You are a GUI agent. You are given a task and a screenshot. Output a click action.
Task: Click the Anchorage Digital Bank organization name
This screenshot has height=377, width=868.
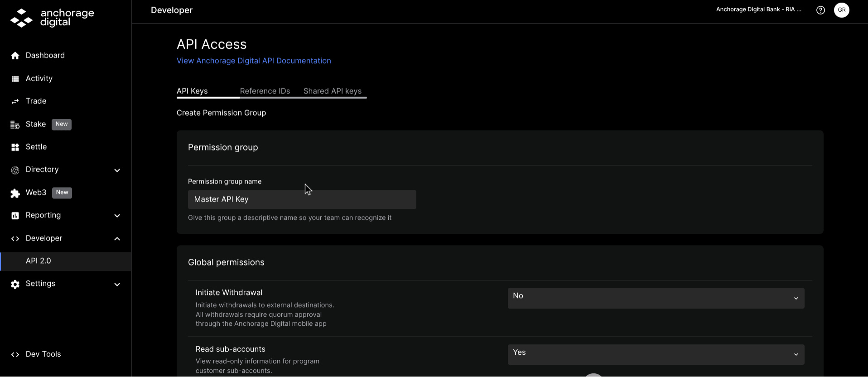point(758,10)
